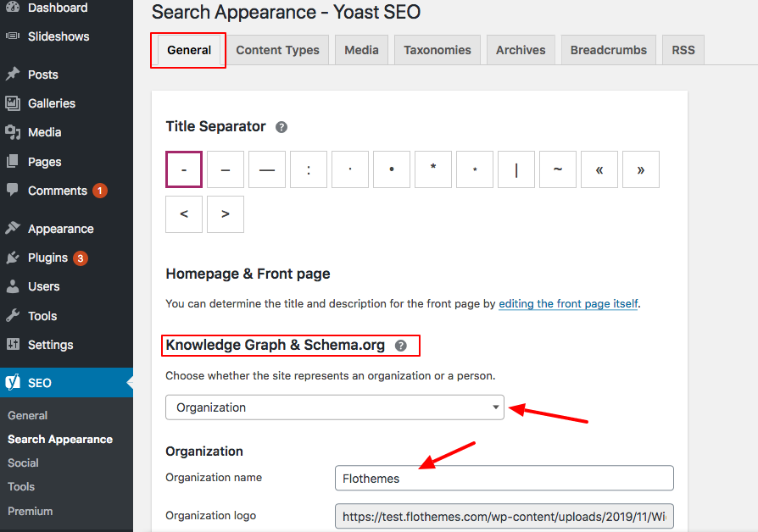758x532 pixels.
Task: Select the tilde title separator
Action: (x=558, y=169)
